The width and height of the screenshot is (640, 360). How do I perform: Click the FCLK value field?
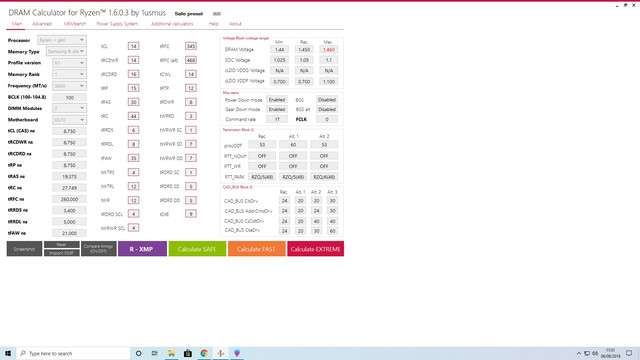coord(327,119)
